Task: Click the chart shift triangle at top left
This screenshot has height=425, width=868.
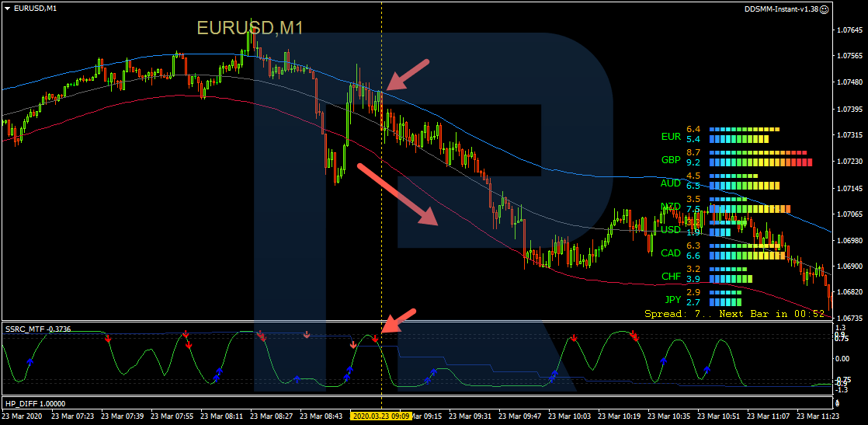Action: click(7, 8)
